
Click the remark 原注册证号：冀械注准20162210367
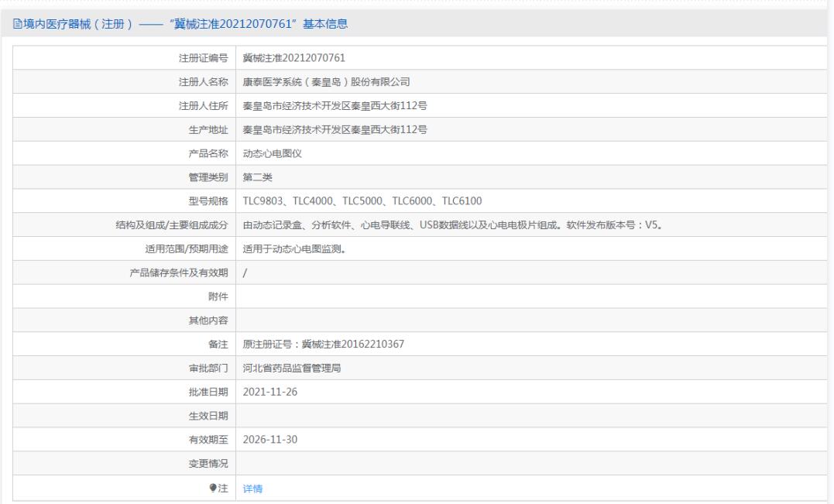(324, 344)
